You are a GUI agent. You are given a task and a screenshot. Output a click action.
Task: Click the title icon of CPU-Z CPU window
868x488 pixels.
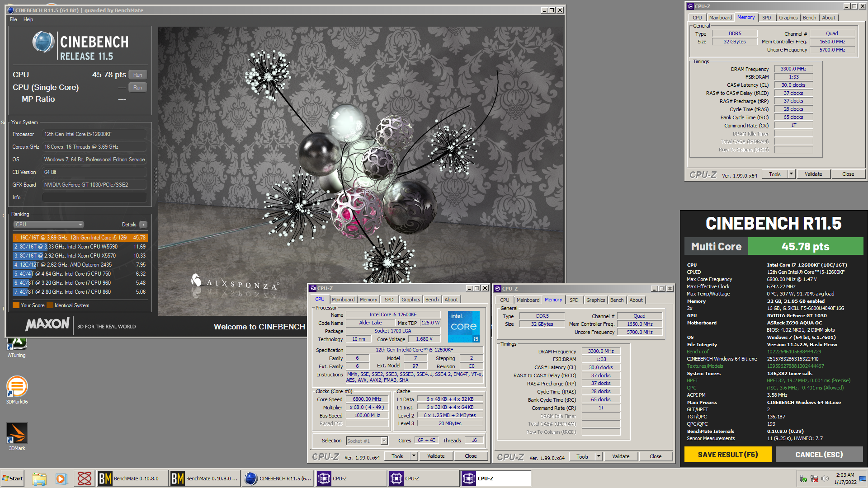tap(312, 288)
